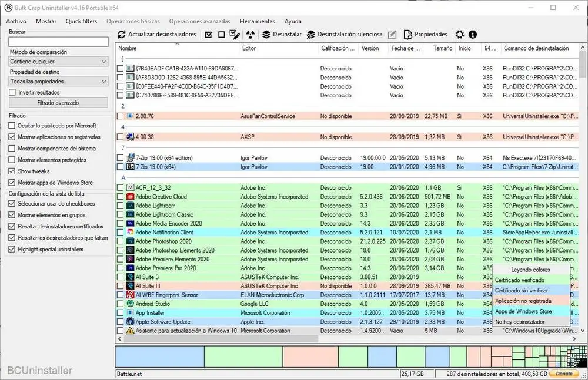This screenshot has width=588, height=380.
Task: Sort list by the Nombre column header
Action: click(177, 48)
